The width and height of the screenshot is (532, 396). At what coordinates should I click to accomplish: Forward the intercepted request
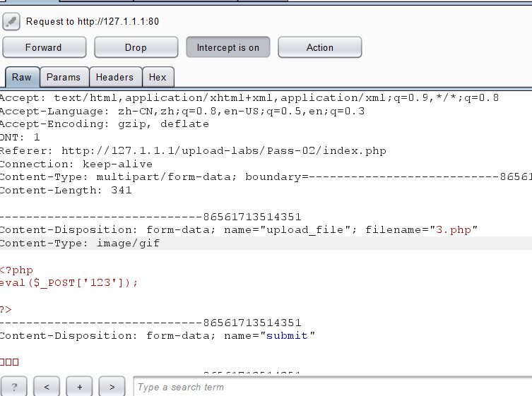pos(44,47)
